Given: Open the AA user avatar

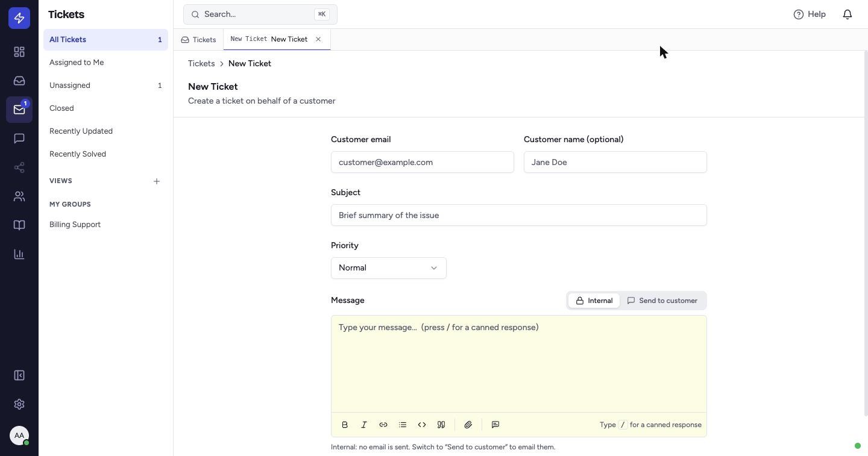Looking at the screenshot, I should (19, 436).
